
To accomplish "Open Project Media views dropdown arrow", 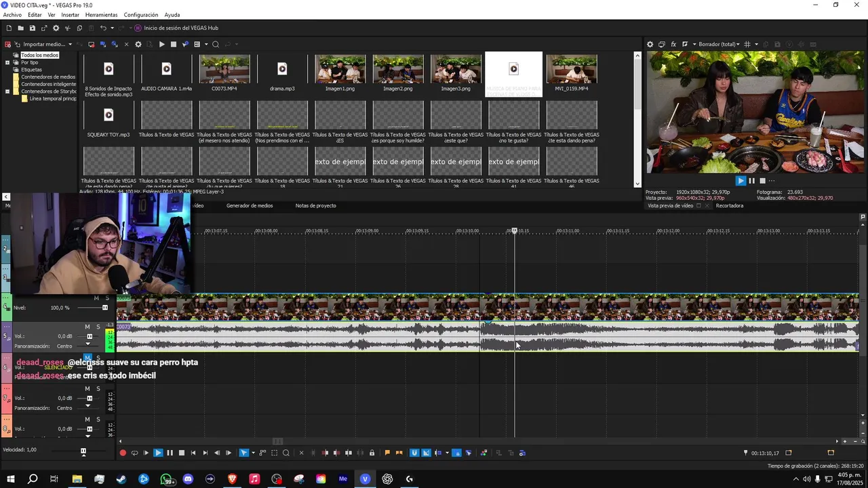I will click(205, 44).
